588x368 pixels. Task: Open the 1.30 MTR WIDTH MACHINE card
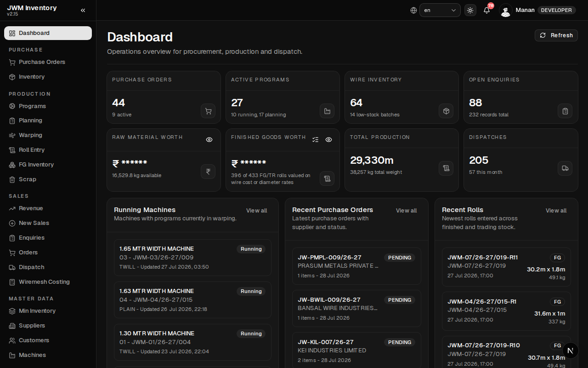(192, 342)
